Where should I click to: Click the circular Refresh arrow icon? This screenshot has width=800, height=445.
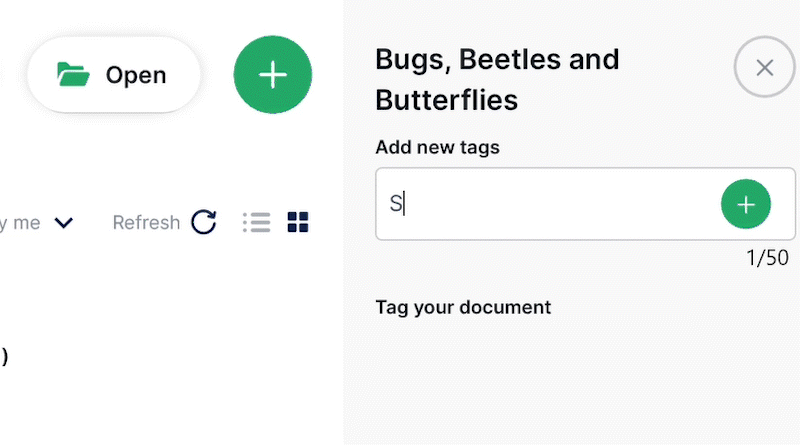tap(204, 222)
